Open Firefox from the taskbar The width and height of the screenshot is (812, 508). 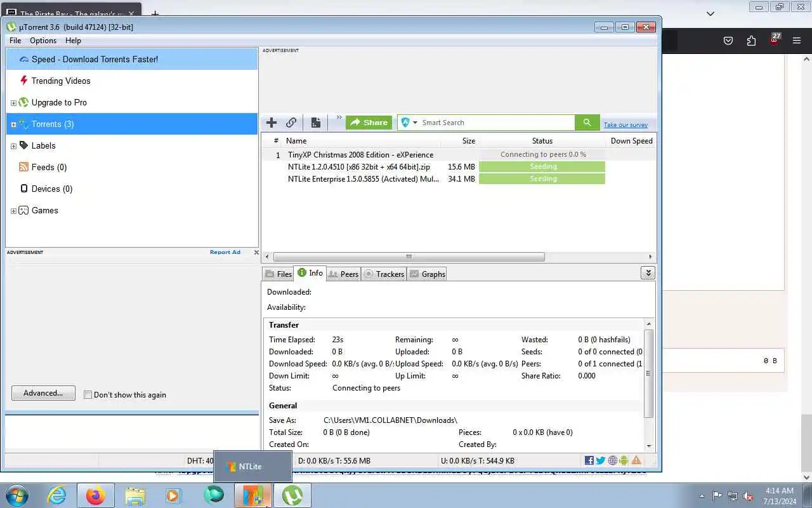click(x=96, y=495)
